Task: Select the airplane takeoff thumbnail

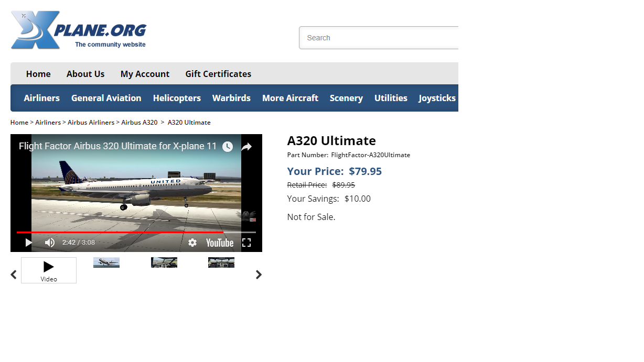Action: click(x=106, y=262)
